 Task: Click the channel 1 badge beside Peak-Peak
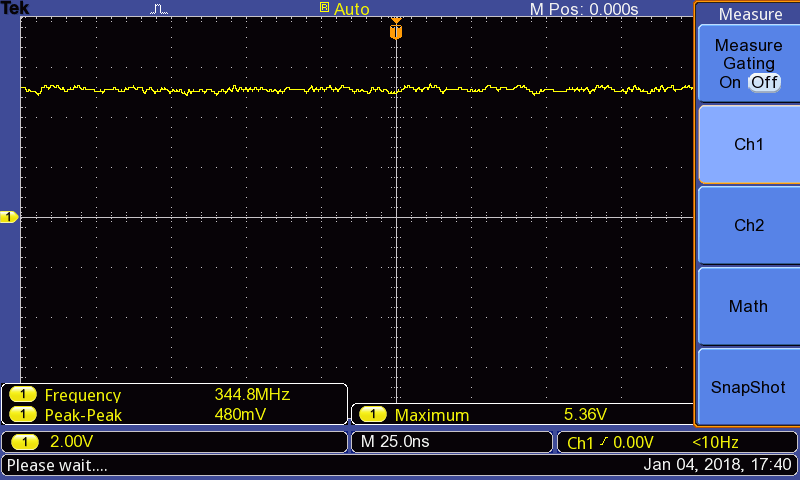23,414
